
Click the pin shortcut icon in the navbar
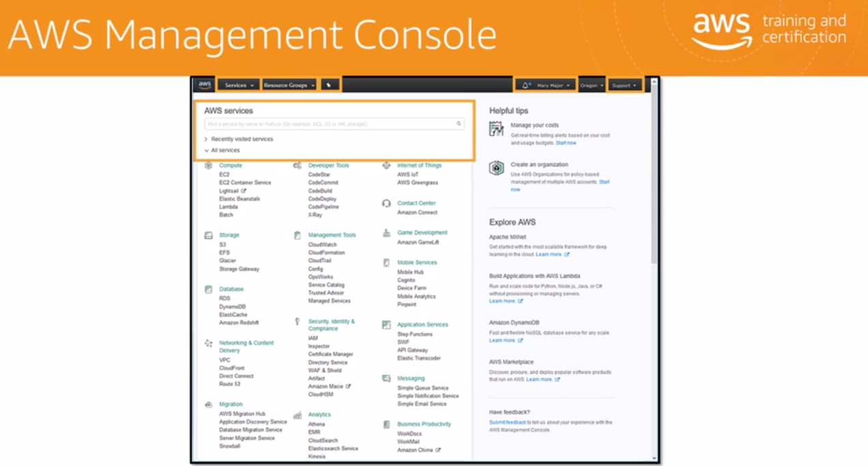click(330, 85)
